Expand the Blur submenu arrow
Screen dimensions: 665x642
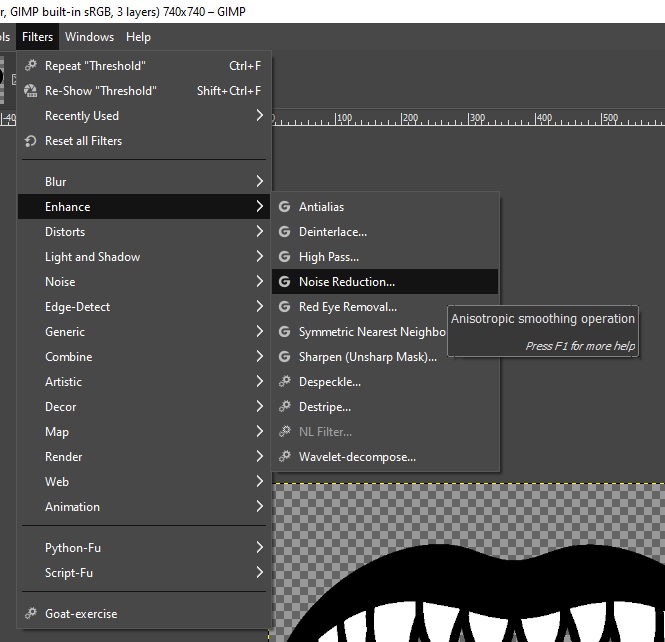(260, 181)
